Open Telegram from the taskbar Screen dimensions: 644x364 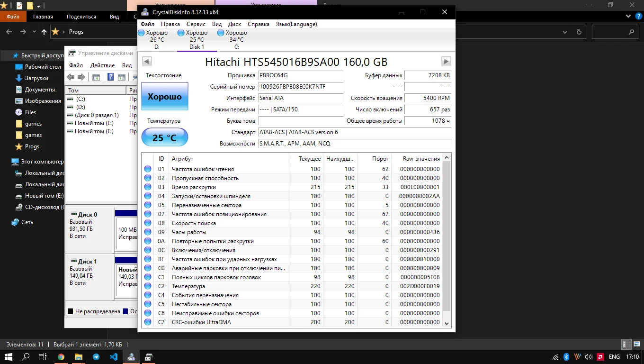(96, 357)
